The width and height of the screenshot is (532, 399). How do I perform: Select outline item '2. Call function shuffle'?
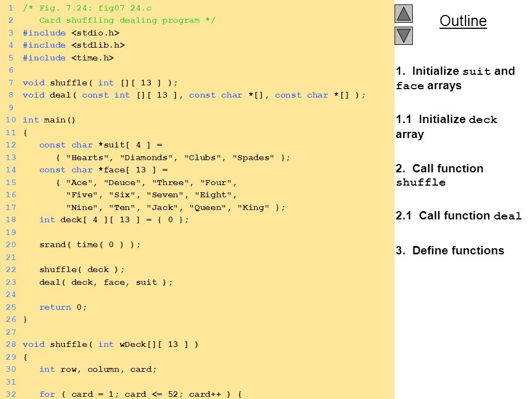(439, 175)
